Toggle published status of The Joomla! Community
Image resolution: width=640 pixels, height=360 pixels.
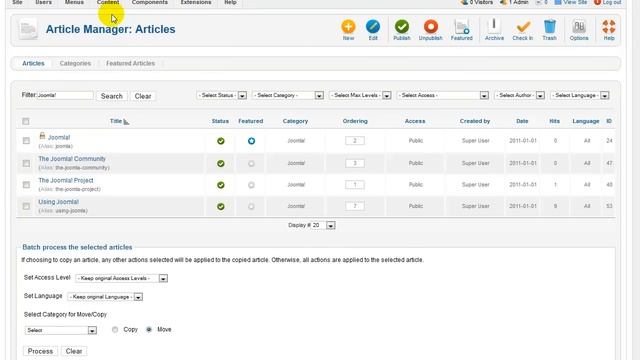[221, 163]
